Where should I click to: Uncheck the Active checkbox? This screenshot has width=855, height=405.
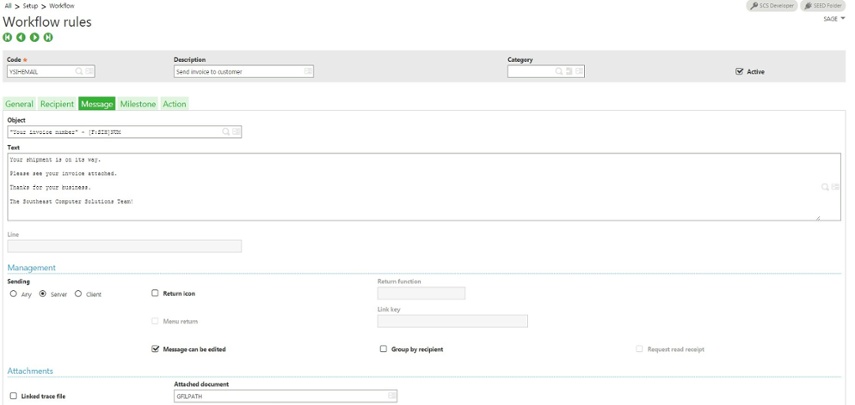(x=739, y=72)
